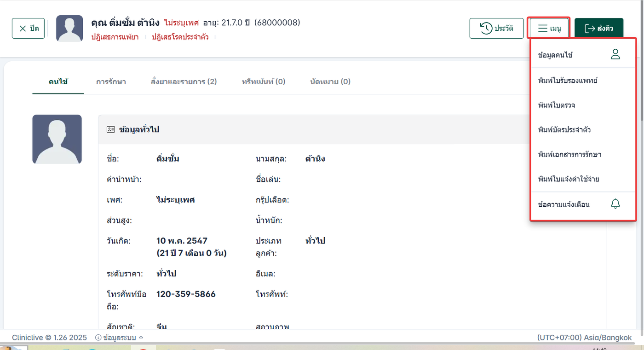This screenshot has height=350, width=644.
Task: Click patient ID (68000008) in header
Action: [277, 23]
